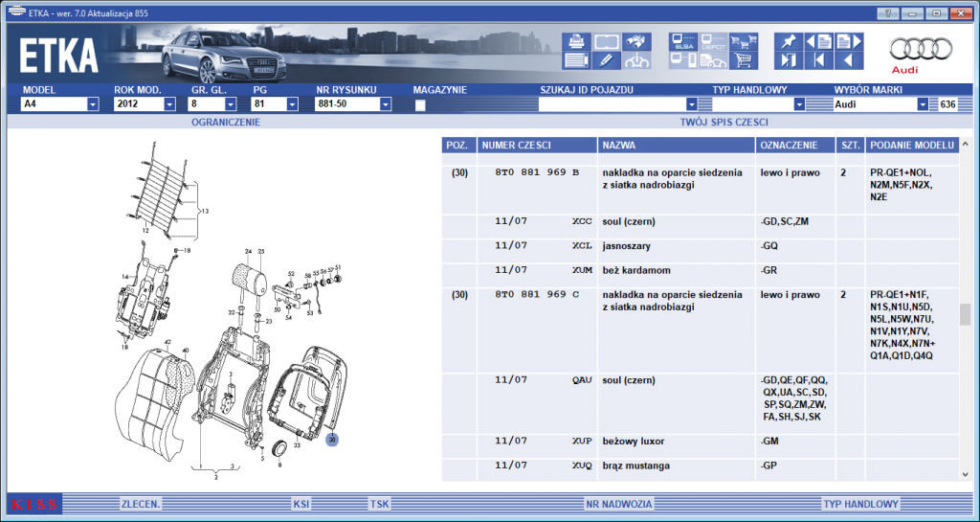Click the POZ. column header
Image resolution: width=980 pixels, height=522 pixels.
tap(458, 145)
